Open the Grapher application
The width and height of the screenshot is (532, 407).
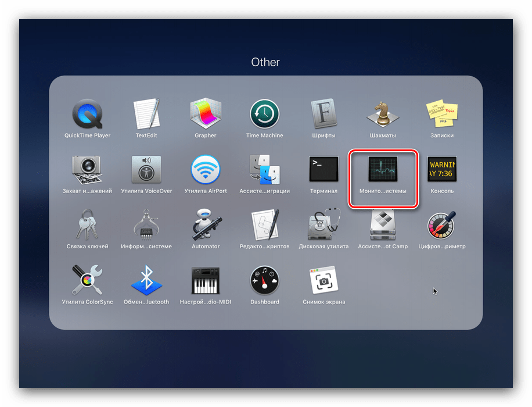206,114
